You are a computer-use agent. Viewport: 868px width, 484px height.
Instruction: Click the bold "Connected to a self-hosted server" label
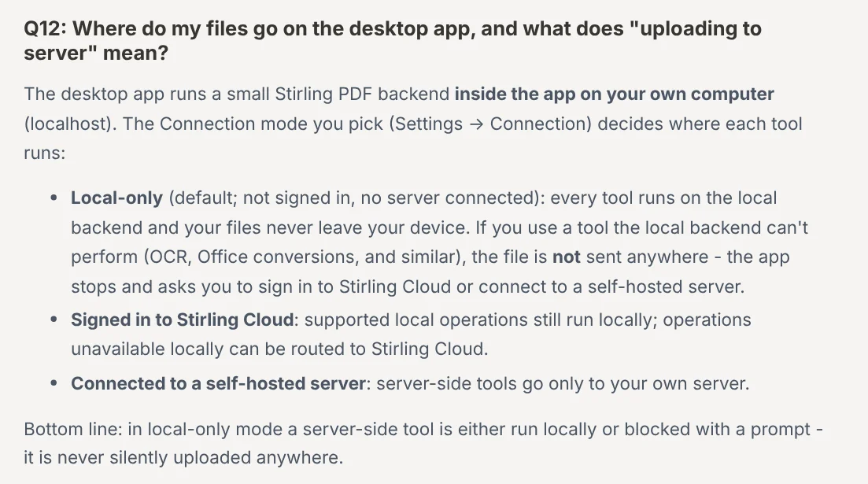(218, 384)
